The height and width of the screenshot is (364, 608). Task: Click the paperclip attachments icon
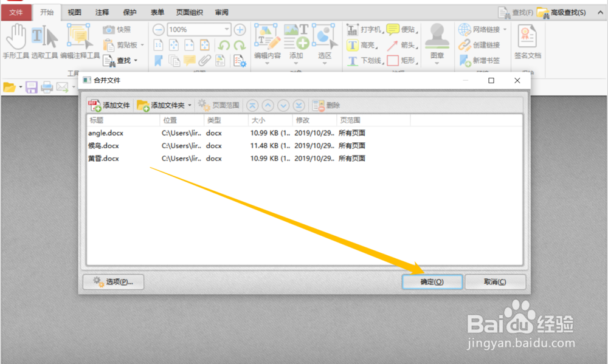point(205,61)
